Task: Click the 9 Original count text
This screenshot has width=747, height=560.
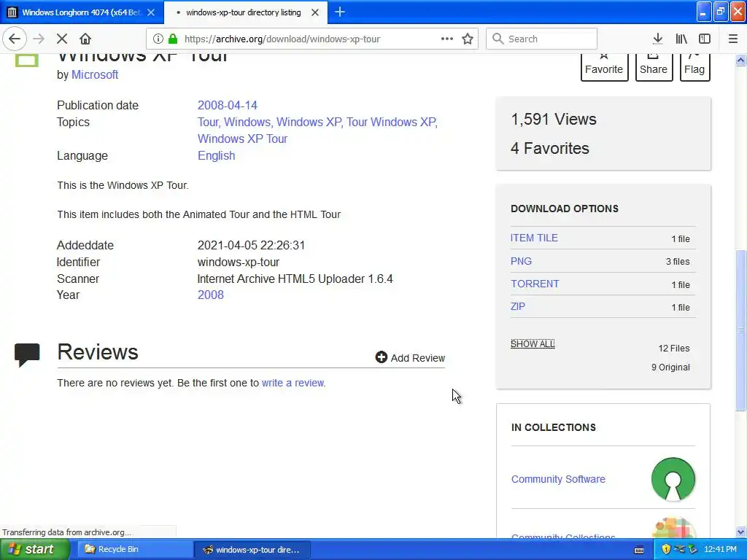Action: [x=670, y=367]
